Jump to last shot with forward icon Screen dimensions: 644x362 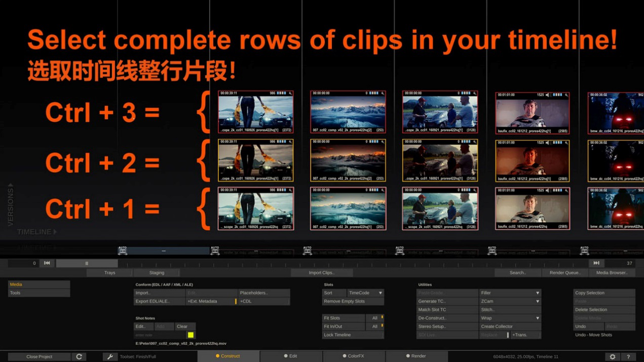[596, 263]
